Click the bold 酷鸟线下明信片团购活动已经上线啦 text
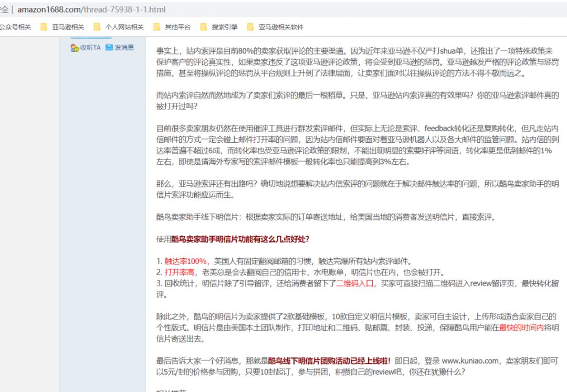Screen dimensions: 567x392 [x=329, y=361]
